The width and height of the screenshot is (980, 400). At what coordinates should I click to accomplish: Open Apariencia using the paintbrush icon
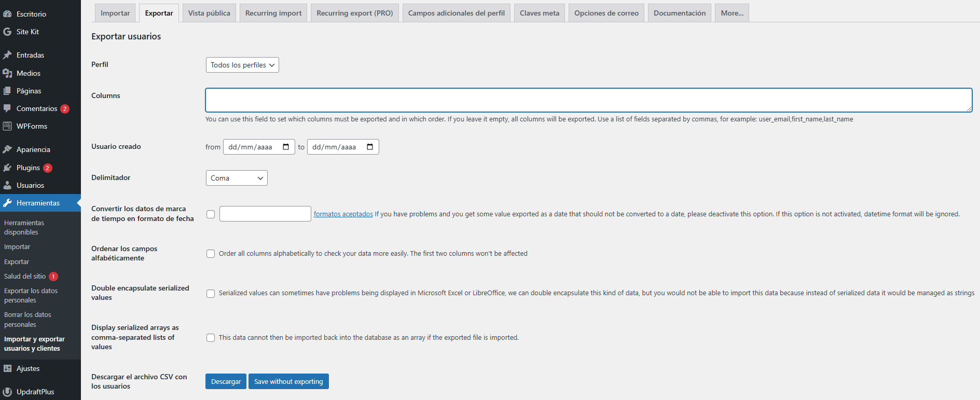coord(7,149)
